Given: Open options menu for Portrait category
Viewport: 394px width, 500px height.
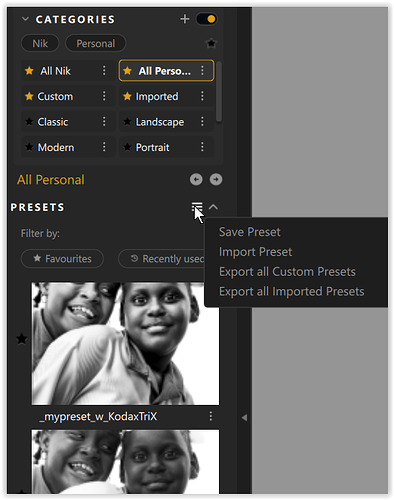Looking at the screenshot, I should [202, 147].
